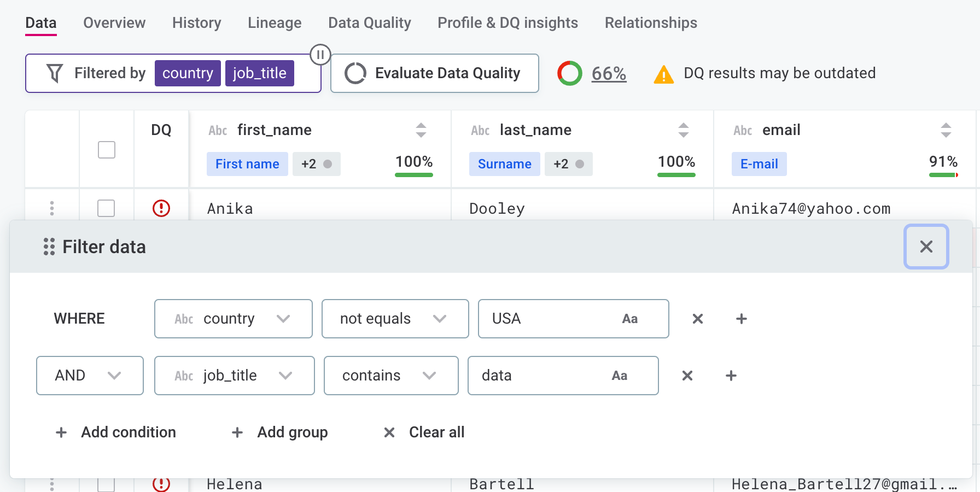The image size is (980, 492).
Task: Sort the last_name column using arrows
Action: click(683, 130)
